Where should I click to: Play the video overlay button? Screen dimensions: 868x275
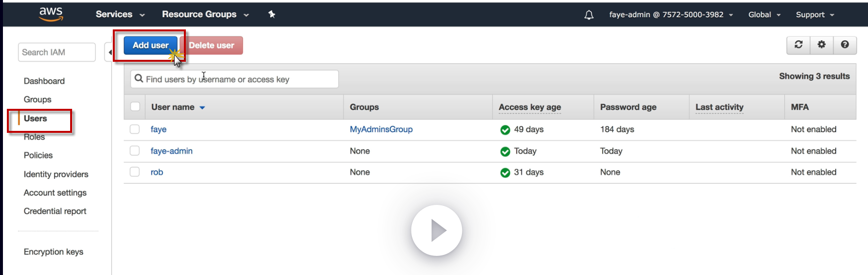[x=436, y=230]
